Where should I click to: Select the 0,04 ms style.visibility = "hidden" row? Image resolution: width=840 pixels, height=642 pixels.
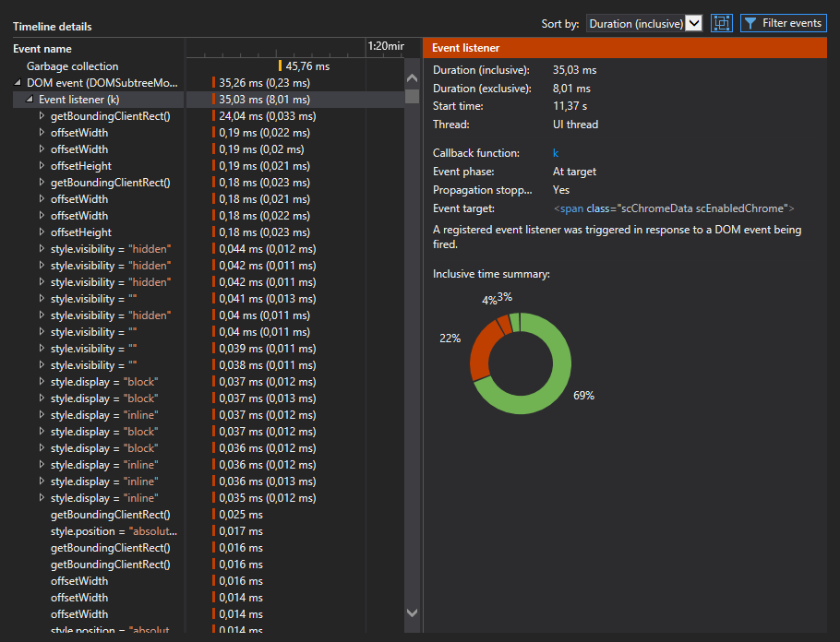pyautogui.click(x=209, y=315)
